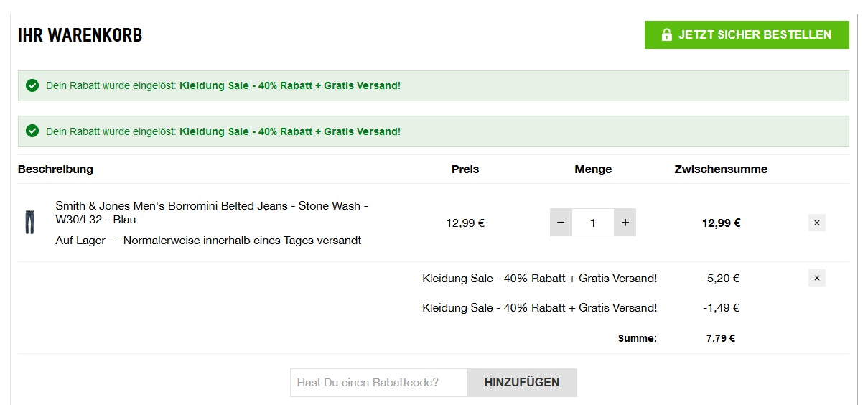868x405 pixels.
Task: Open the jeans product thumbnail image
Action: pos(29,223)
